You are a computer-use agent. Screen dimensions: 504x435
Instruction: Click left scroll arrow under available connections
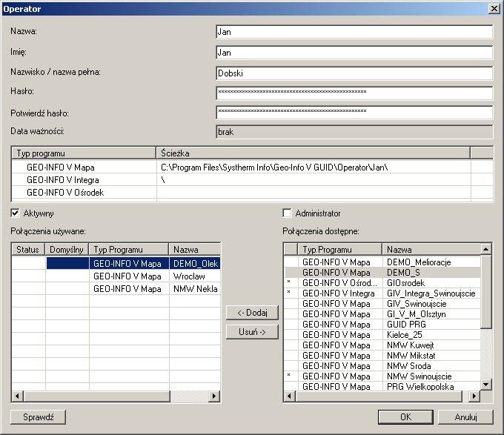point(290,396)
